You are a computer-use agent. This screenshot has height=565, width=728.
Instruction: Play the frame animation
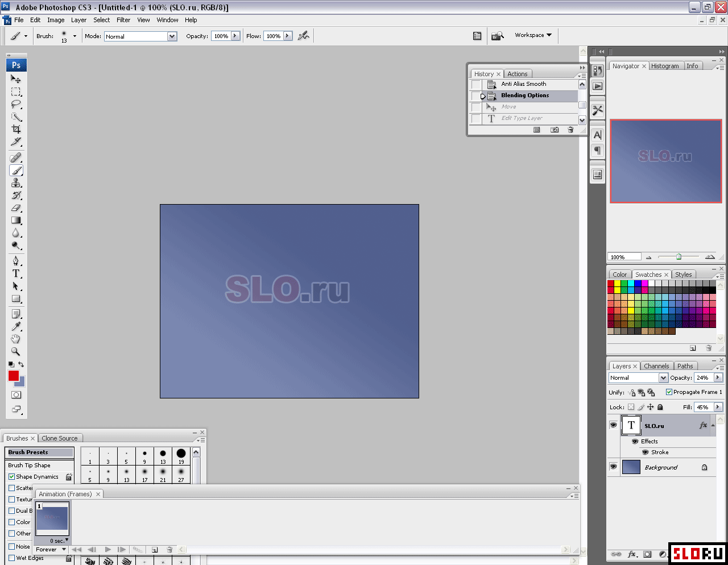[x=108, y=550]
